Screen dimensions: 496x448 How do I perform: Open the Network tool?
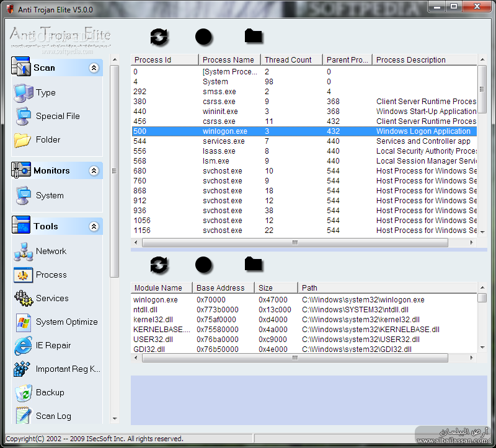[x=51, y=251]
